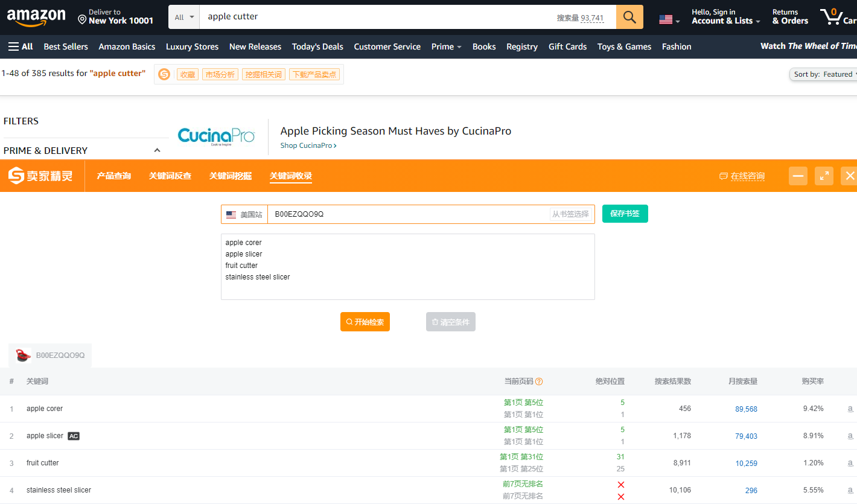
Task: Click the Shop CucinaPro link
Action: click(308, 145)
